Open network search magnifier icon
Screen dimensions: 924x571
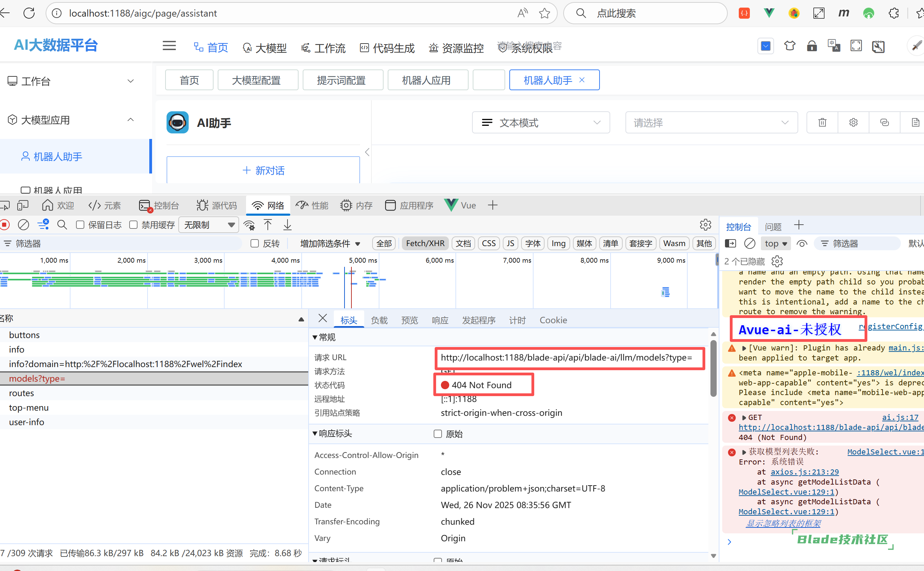pyautogui.click(x=62, y=225)
